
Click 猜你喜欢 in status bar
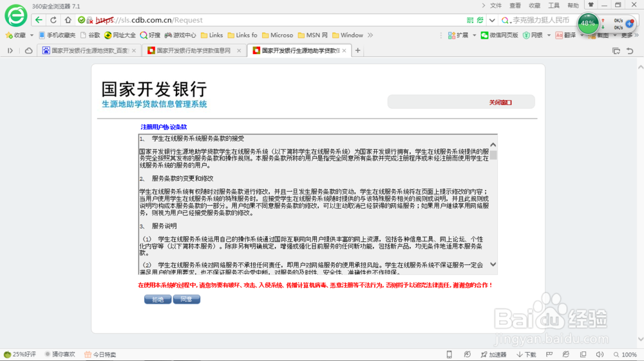[x=60, y=355]
